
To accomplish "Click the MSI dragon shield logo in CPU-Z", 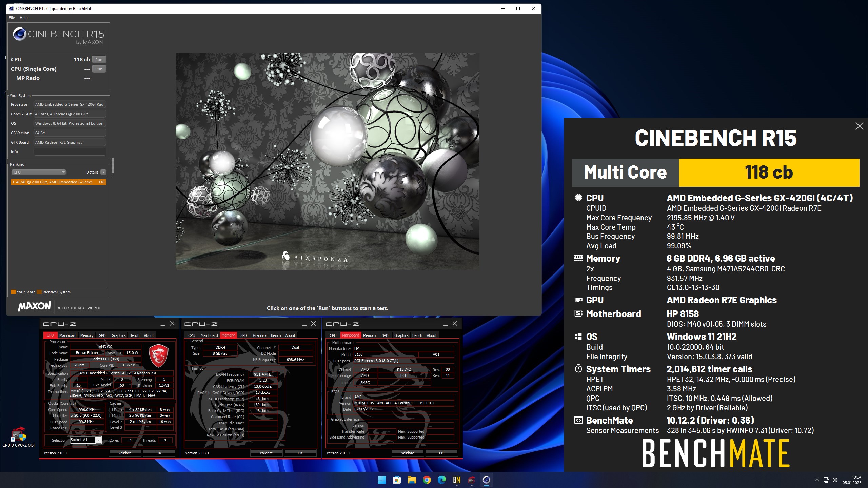I will [x=158, y=355].
